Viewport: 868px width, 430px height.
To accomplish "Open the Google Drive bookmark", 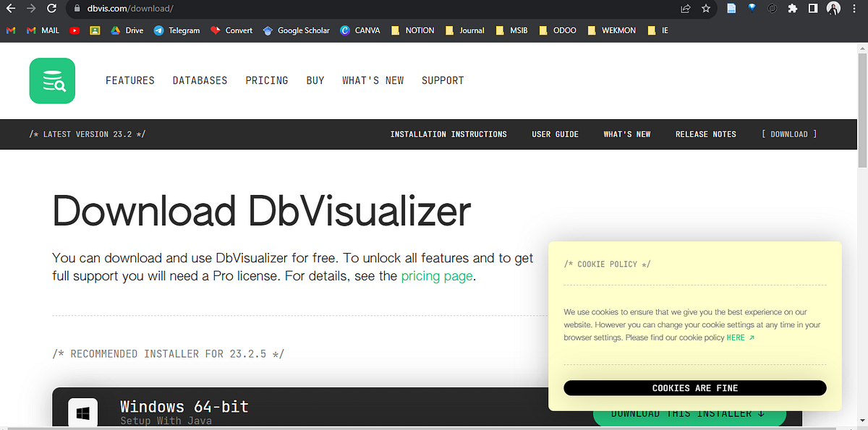I will coord(127,30).
